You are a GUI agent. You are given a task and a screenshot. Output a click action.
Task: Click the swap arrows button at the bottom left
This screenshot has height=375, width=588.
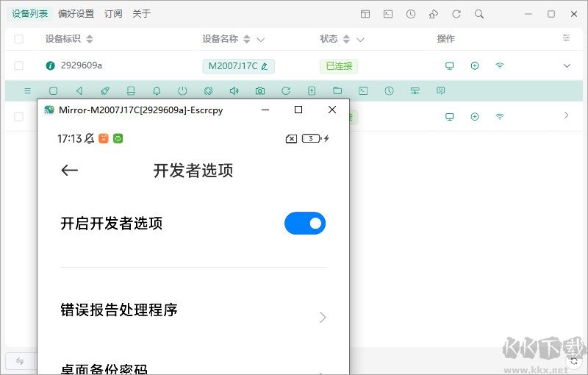[20, 361]
